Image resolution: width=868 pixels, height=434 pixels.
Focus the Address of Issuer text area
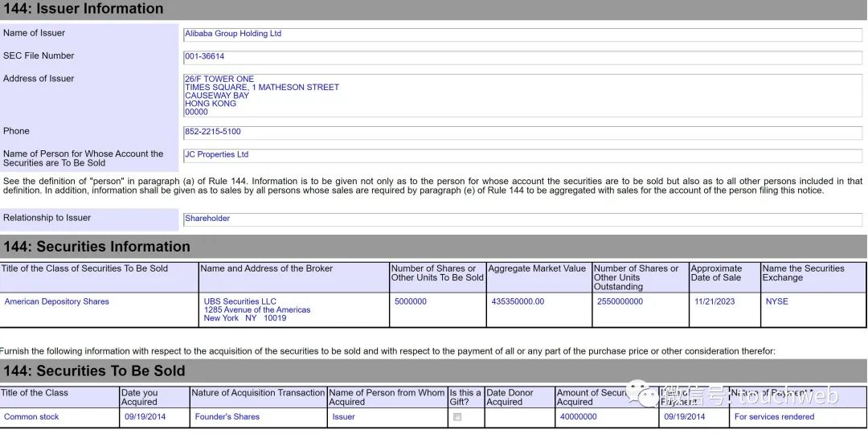[x=522, y=95]
